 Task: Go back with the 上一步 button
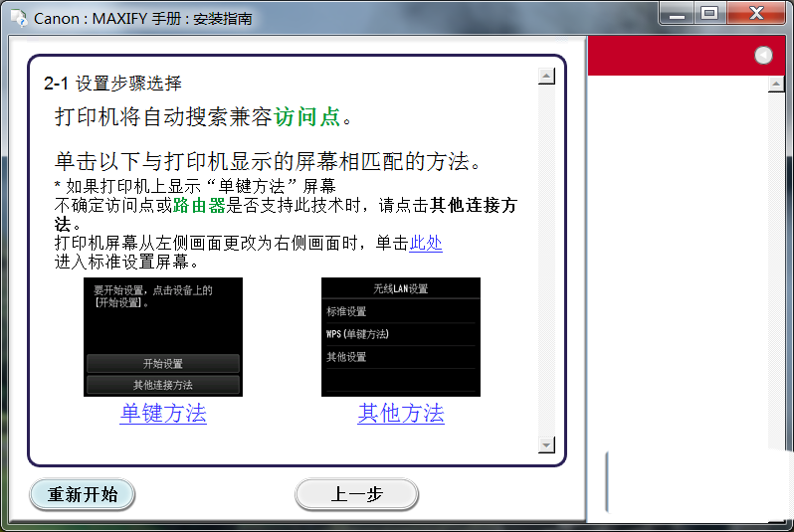pyautogui.click(x=356, y=494)
